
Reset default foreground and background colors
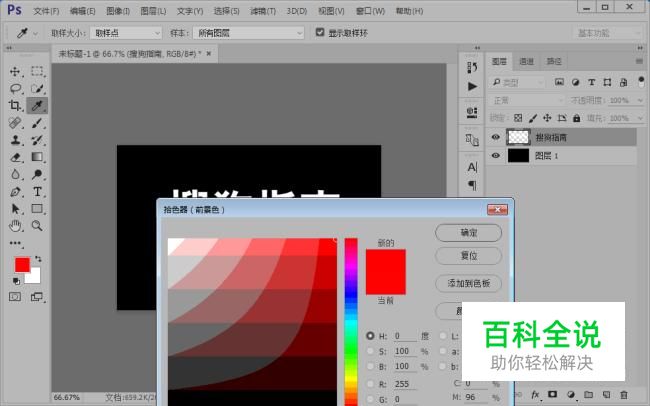16,282
